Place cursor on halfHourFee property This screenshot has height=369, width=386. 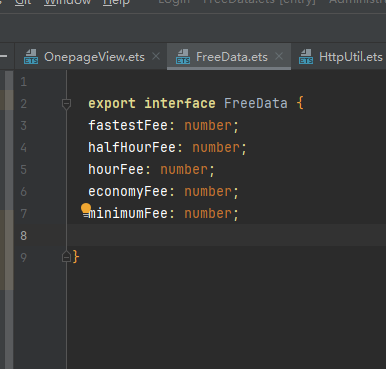click(132, 148)
